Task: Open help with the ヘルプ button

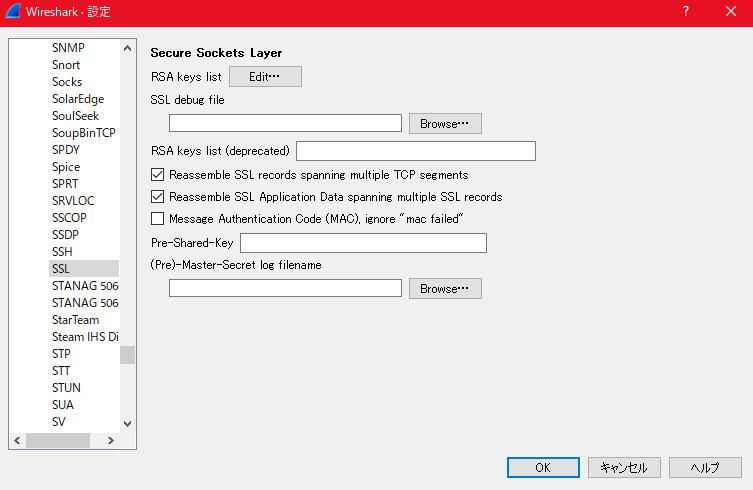Action: point(705,467)
